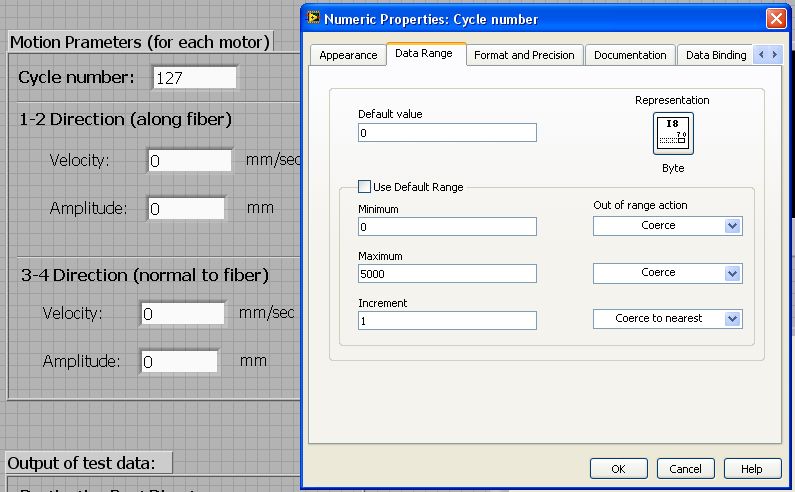The image size is (795, 492).
Task: Enable the Use Default Range checkbox
Action: click(365, 187)
